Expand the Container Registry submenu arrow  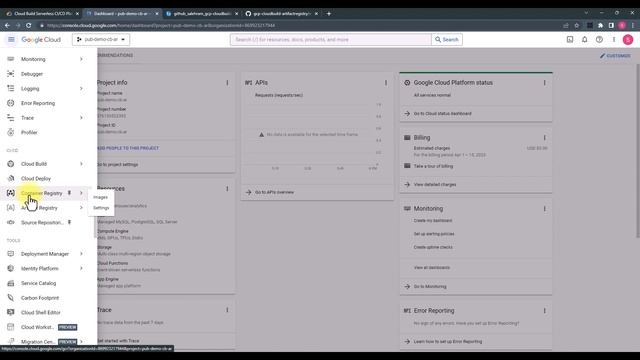tap(81, 193)
